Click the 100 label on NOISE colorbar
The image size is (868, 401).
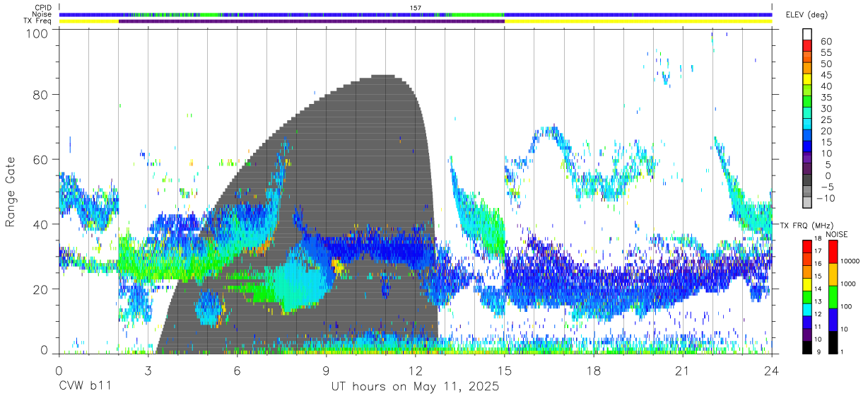(848, 306)
